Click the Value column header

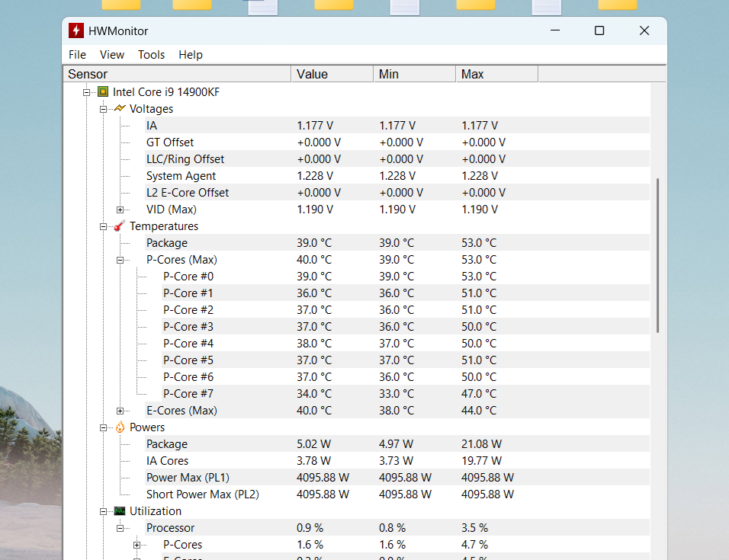pos(332,74)
